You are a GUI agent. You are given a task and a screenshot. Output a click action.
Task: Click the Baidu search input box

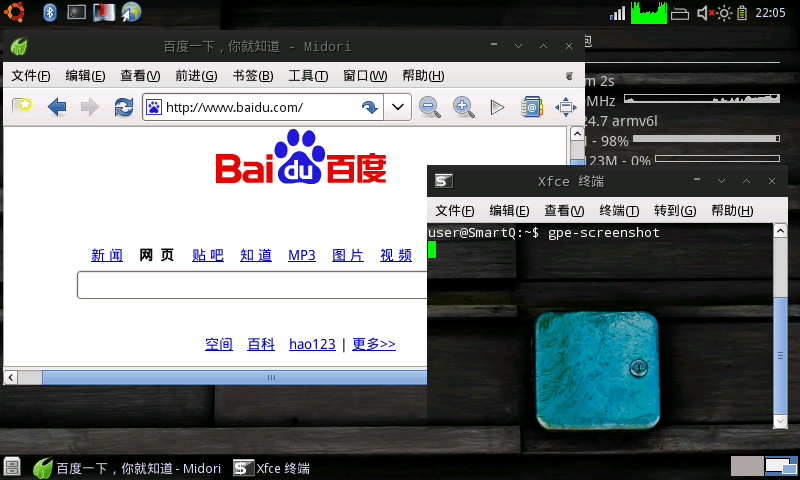coord(252,285)
